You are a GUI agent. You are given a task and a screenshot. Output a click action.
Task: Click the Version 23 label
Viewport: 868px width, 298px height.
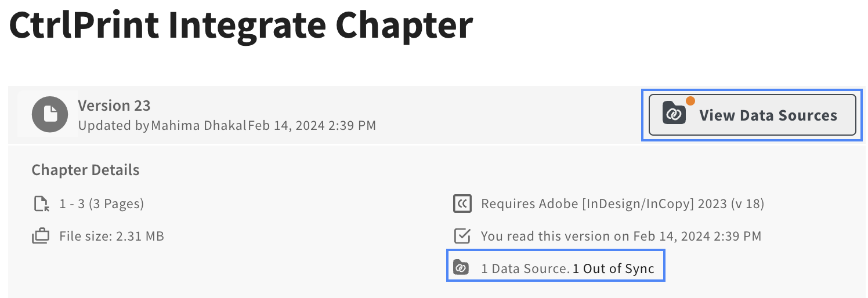(x=114, y=106)
